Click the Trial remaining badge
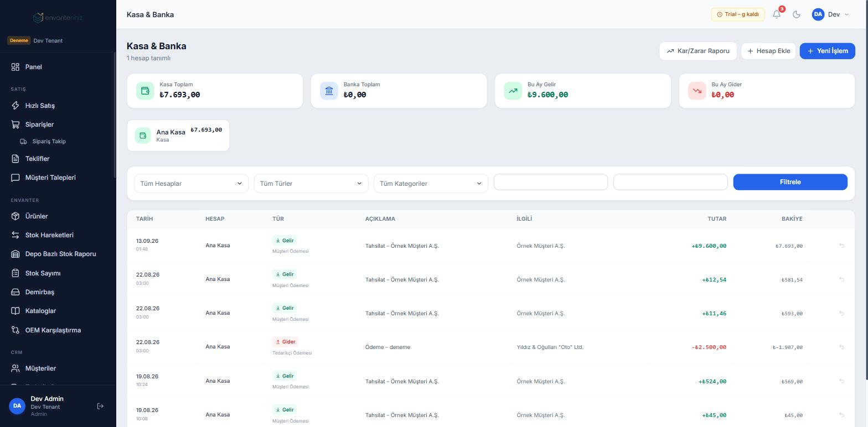868x427 pixels. tap(738, 14)
